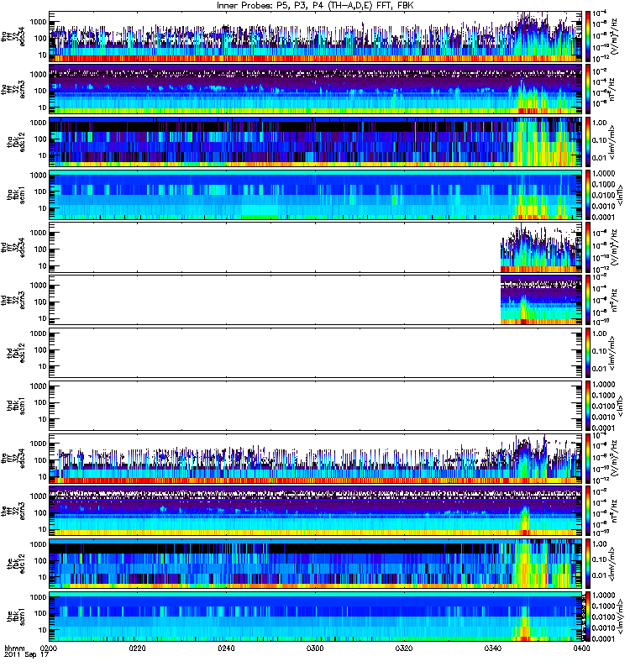This screenshot has width=630, height=672.
Task: Click the 0340 time axis label
Action: coord(492,648)
